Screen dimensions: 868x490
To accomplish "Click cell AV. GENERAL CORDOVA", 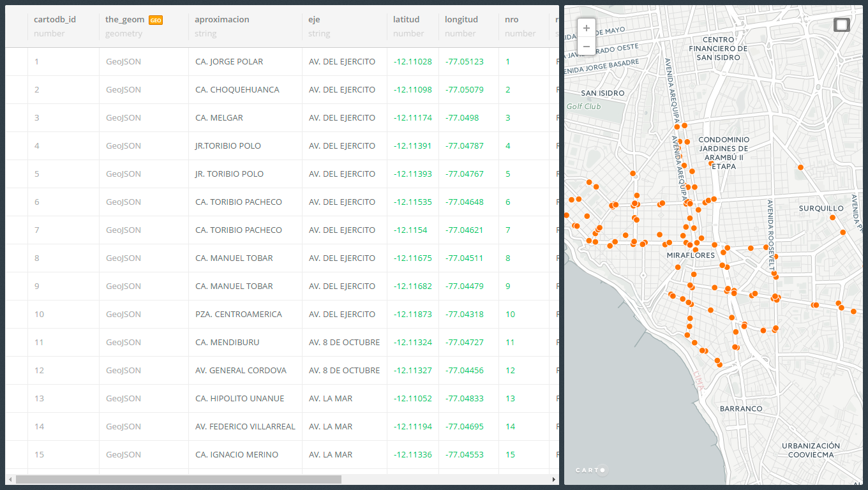I will [241, 371].
